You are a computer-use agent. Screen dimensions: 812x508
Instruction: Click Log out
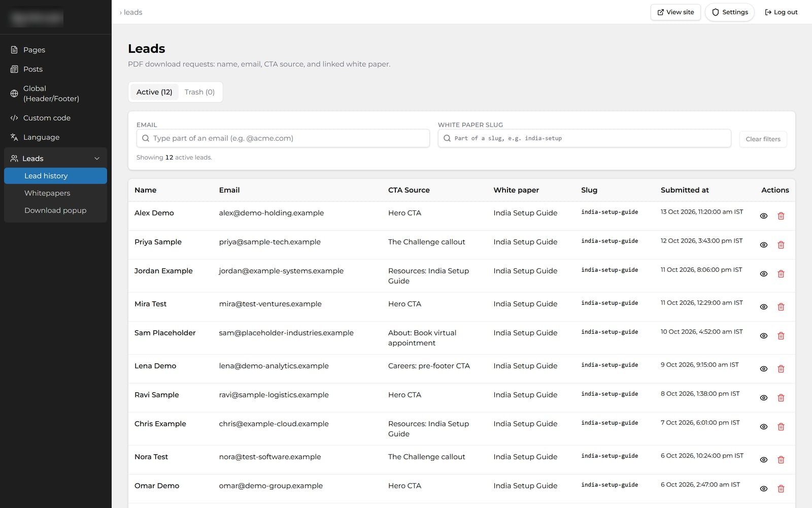[x=781, y=12]
